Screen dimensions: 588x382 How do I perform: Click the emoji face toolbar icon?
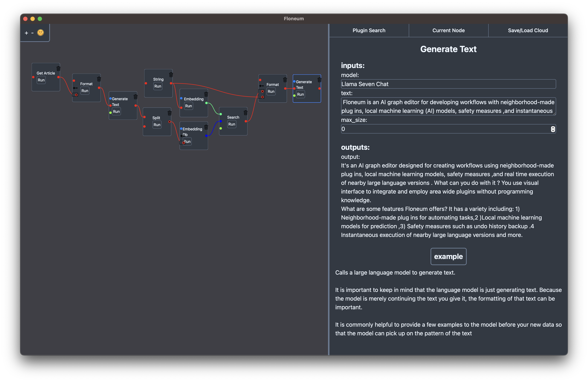(41, 32)
